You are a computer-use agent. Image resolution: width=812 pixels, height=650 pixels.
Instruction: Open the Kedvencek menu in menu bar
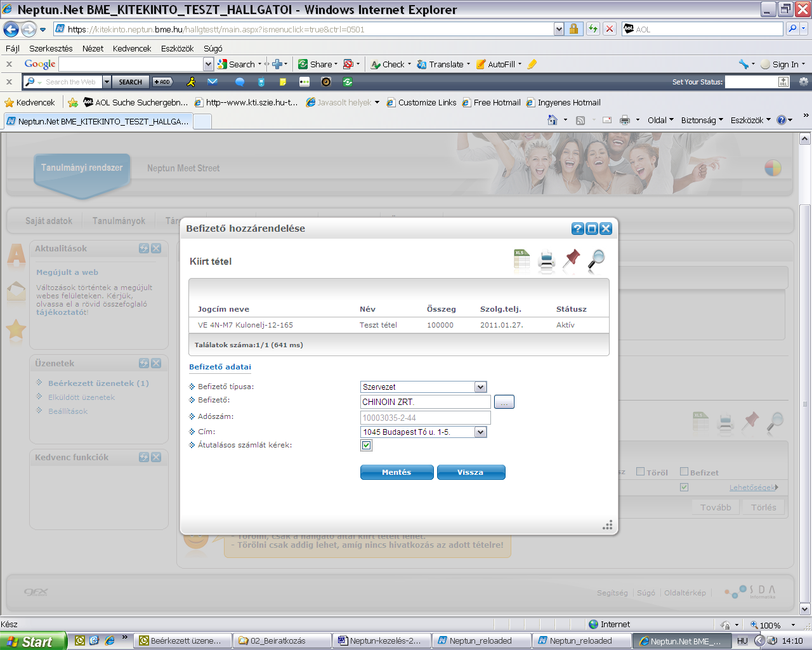tap(132, 48)
